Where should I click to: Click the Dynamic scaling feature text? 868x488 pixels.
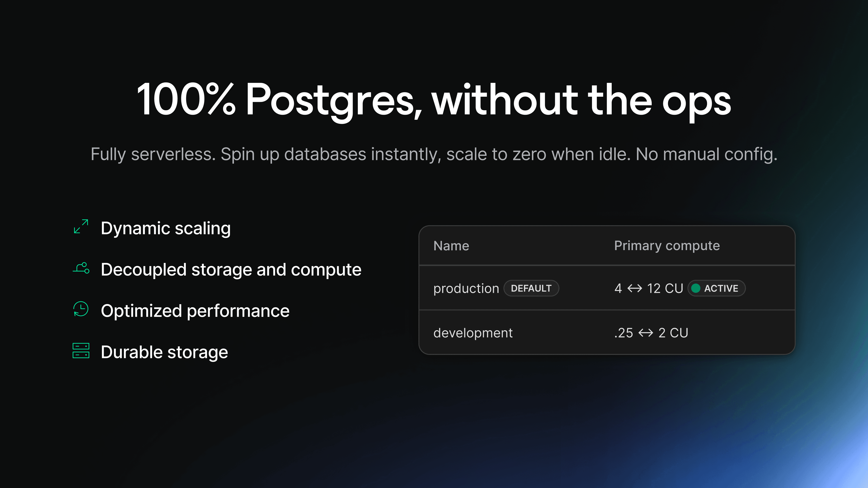pyautogui.click(x=166, y=228)
